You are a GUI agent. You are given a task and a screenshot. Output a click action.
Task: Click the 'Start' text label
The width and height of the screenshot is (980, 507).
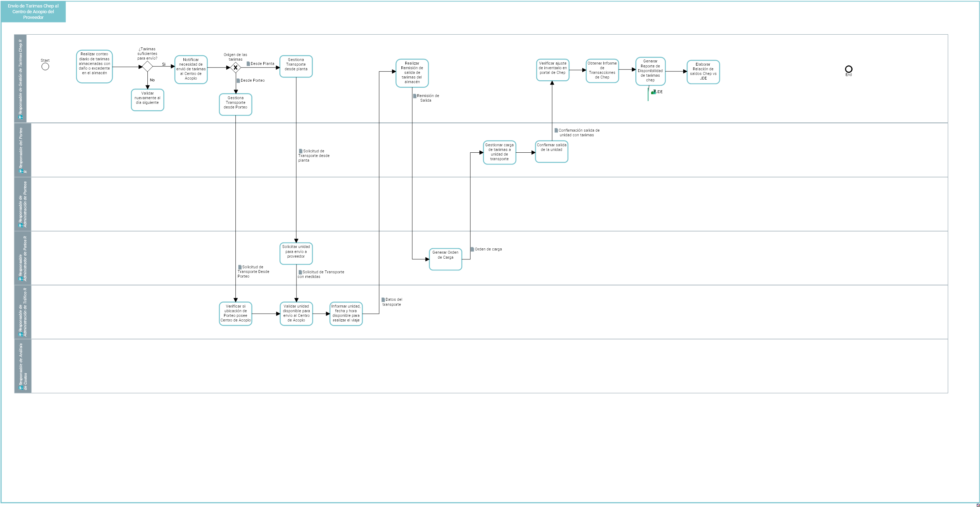(45, 60)
